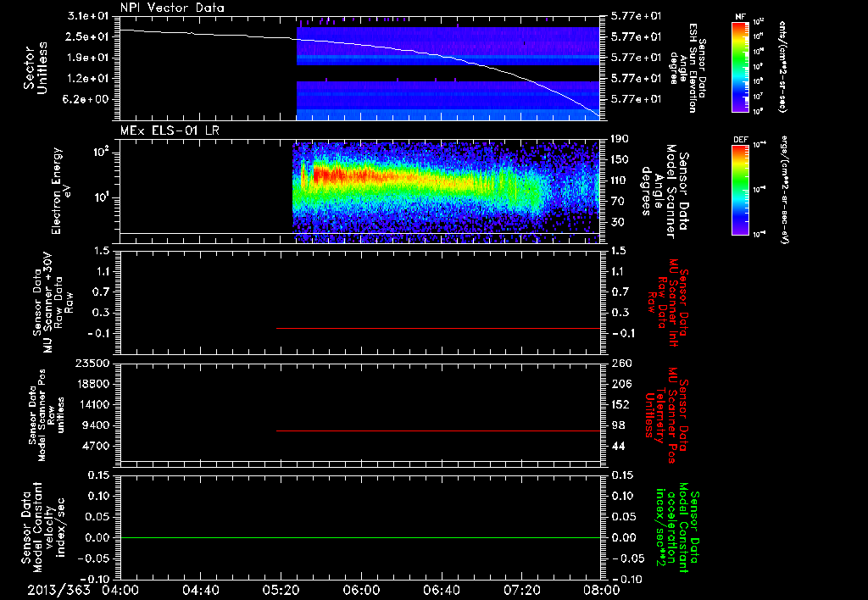Click the "190" scanner angle tick

(x=620, y=139)
